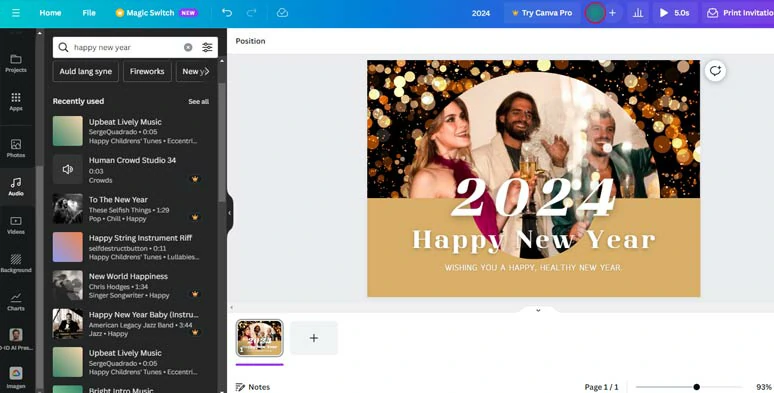Screen dimensions: 774x393
Task: Click Pro crown on To The New Year
Action: pyautogui.click(x=195, y=217)
